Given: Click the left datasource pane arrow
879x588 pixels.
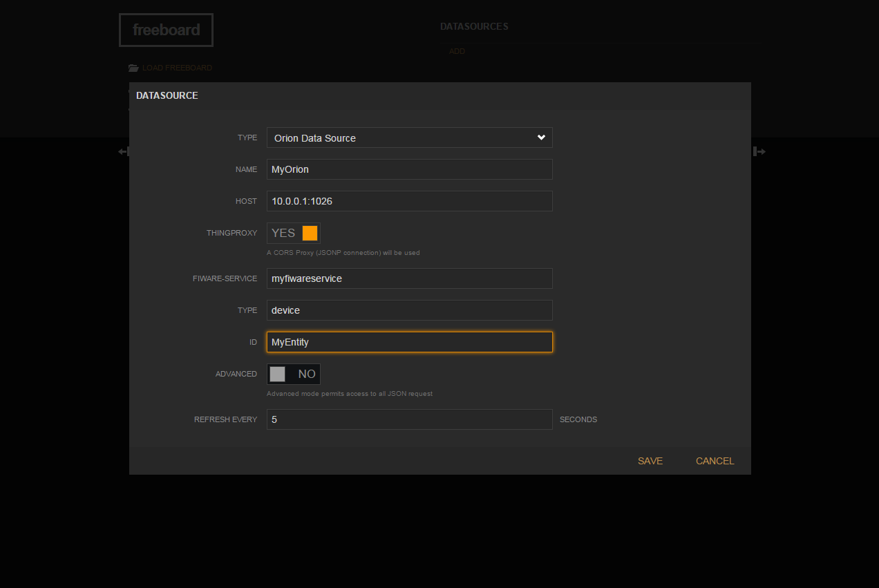Looking at the screenshot, I should coord(123,151).
